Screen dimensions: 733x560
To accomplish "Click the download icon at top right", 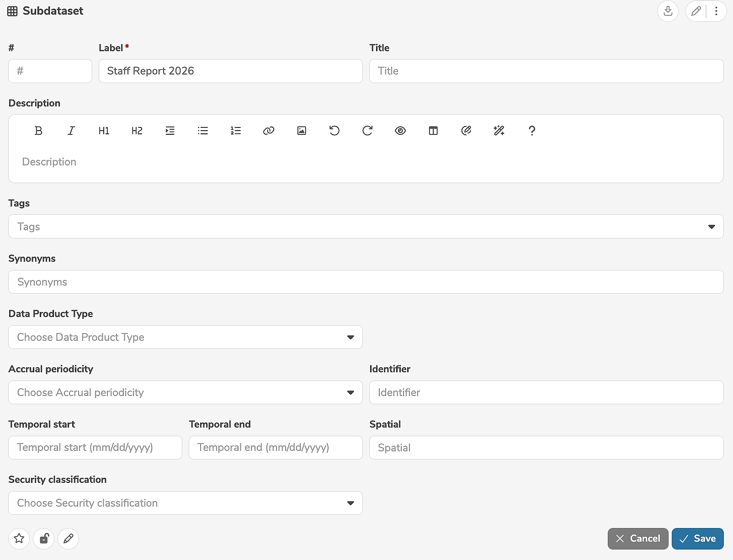I will click(668, 11).
